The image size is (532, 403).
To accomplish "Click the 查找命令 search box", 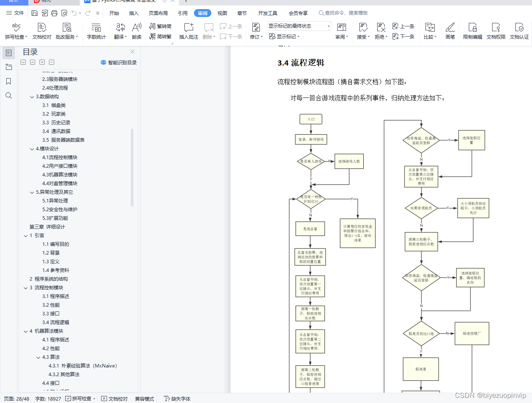I will click(344, 13).
